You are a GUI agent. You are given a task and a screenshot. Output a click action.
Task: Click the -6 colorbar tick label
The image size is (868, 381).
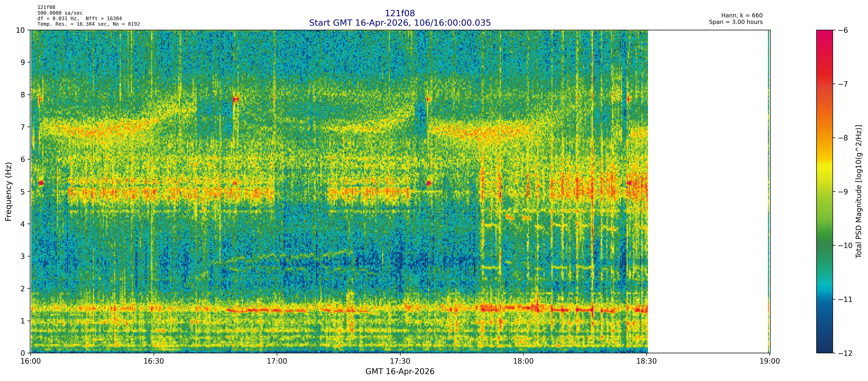[843, 30]
